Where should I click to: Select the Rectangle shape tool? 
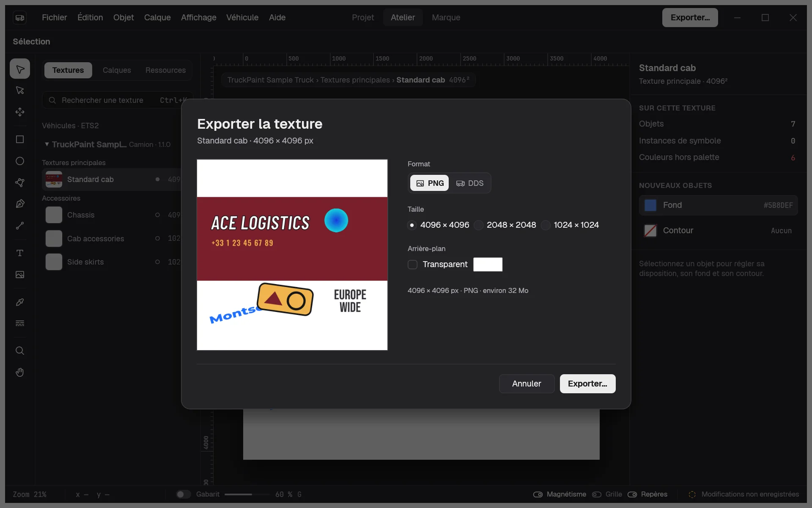(x=20, y=139)
